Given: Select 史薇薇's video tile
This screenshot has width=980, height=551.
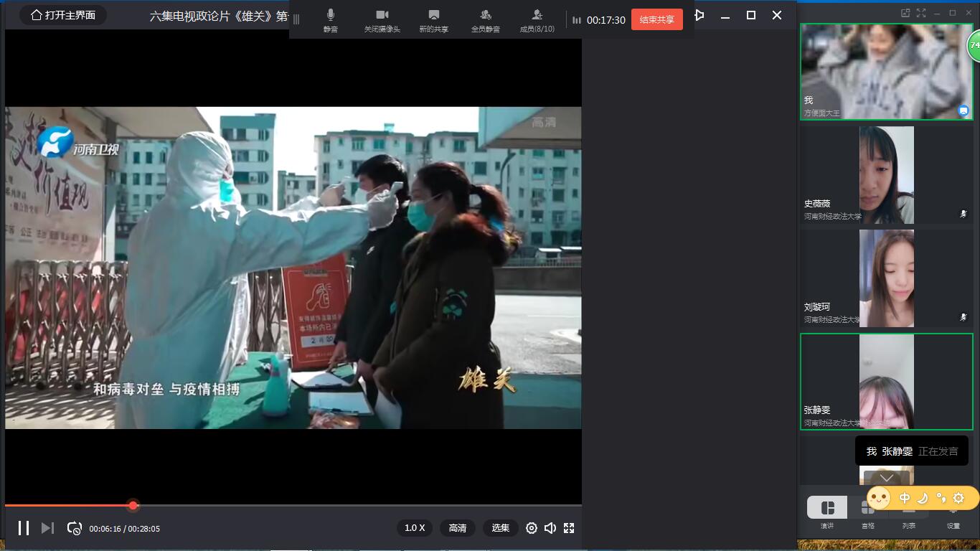Looking at the screenshot, I should tap(887, 175).
